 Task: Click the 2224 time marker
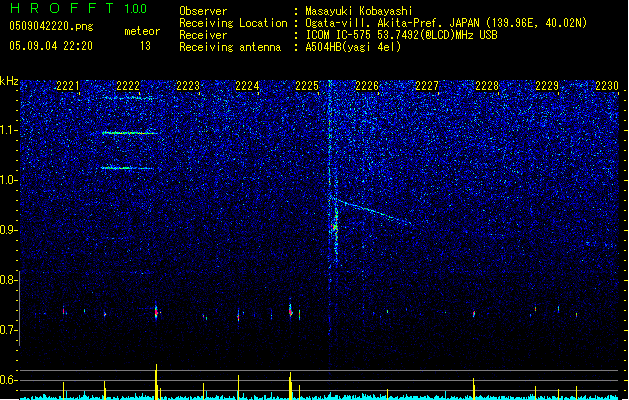[x=247, y=86]
